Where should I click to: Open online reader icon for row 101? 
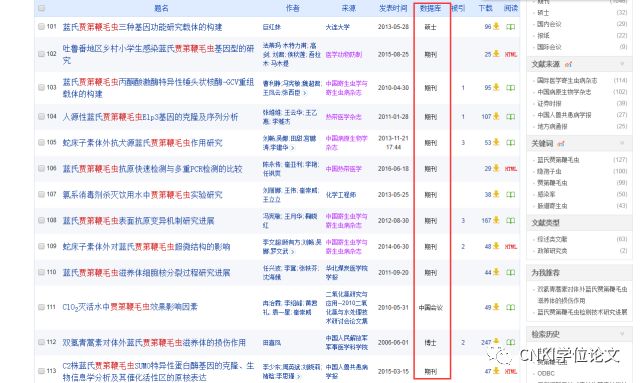(x=511, y=27)
